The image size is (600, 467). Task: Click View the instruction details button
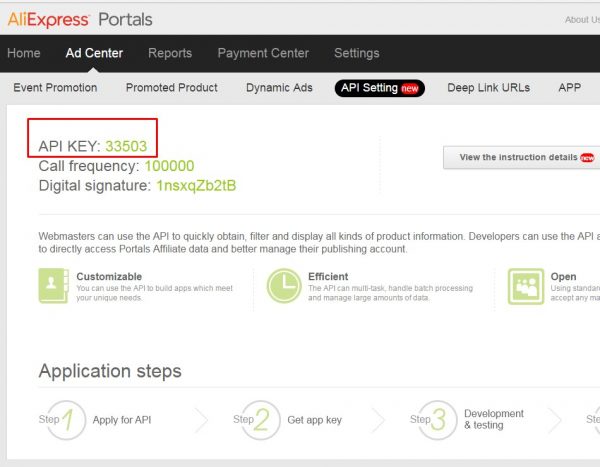pos(522,157)
